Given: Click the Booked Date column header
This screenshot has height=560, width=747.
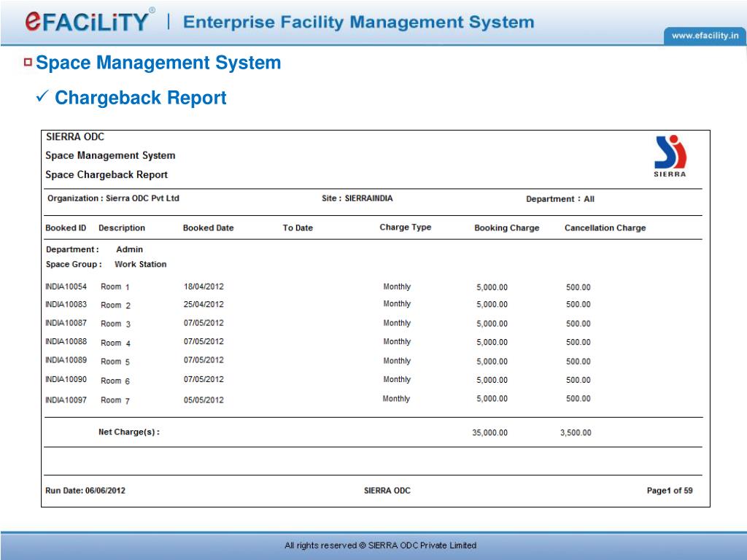Looking at the screenshot, I should tap(208, 227).
